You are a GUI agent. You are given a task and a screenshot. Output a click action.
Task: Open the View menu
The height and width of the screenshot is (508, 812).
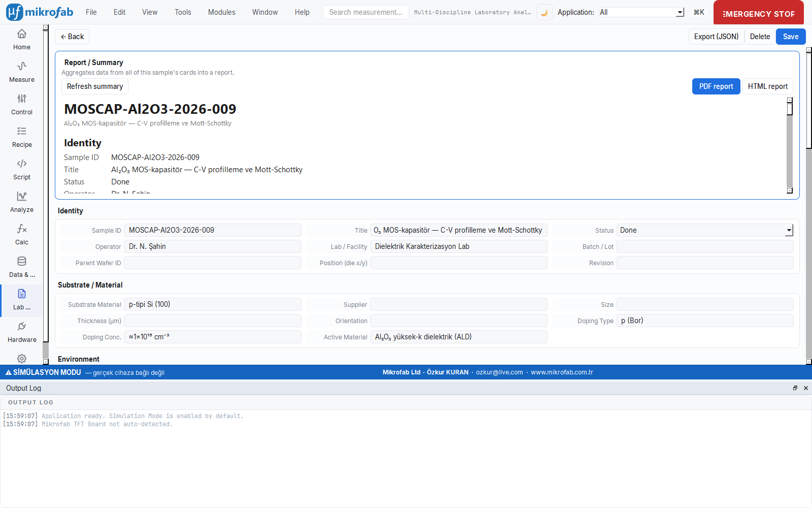[x=150, y=12]
